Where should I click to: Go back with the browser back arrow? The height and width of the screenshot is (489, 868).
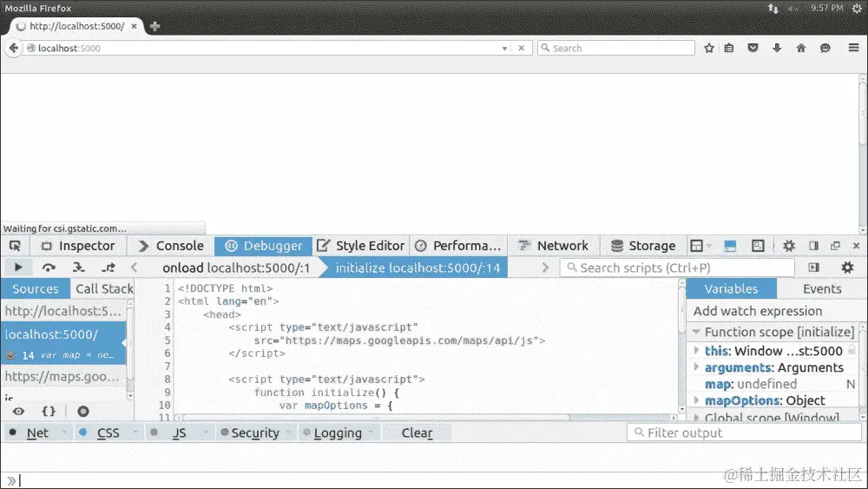(x=13, y=48)
